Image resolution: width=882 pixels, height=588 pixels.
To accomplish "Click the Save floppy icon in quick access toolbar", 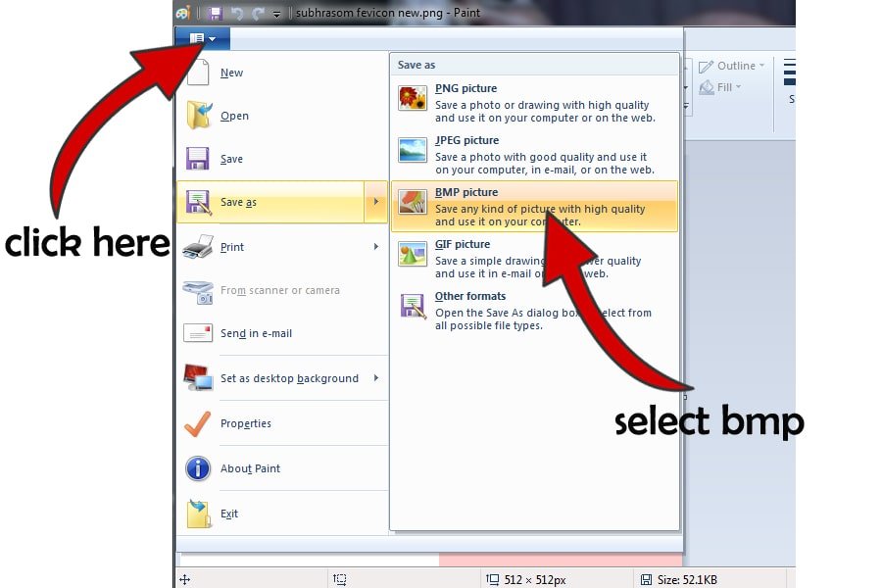I will (x=215, y=13).
